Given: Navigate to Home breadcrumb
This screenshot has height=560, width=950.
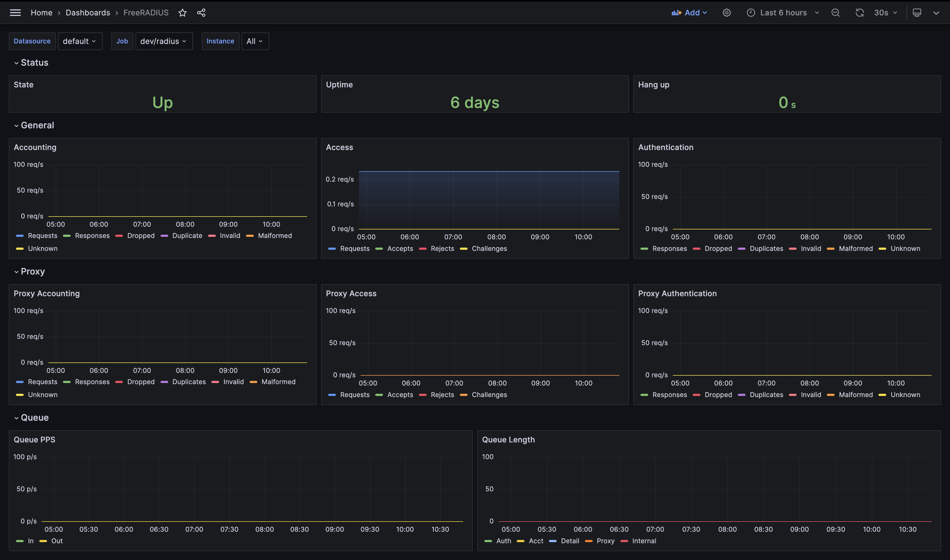Looking at the screenshot, I should tap(42, 13).
